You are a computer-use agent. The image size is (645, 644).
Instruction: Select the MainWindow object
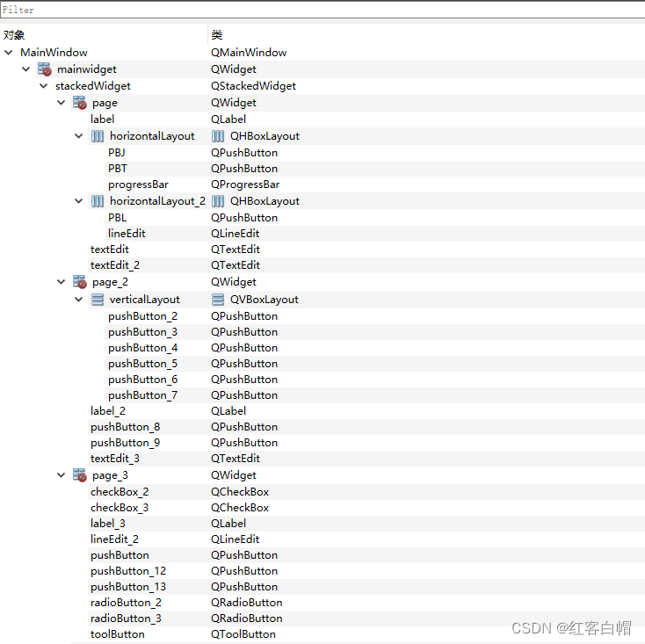(54, 53)
